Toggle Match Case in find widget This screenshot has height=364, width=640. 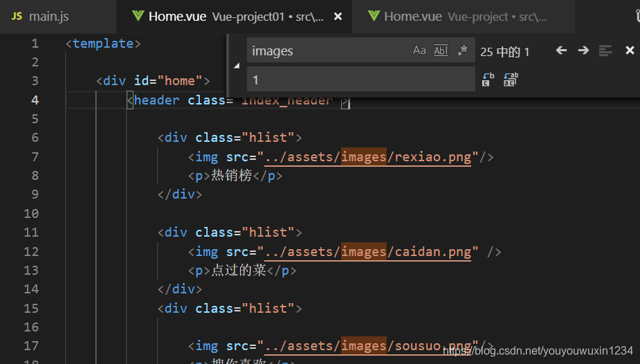[419, 51]
